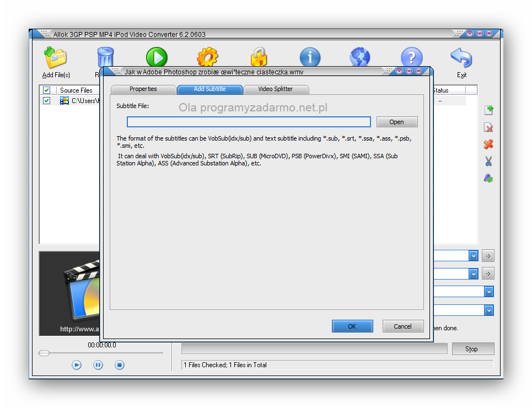
Task: Expand the fourth dropdown arrow in main window
Action: pyautogui.click(x=488, y=310)
